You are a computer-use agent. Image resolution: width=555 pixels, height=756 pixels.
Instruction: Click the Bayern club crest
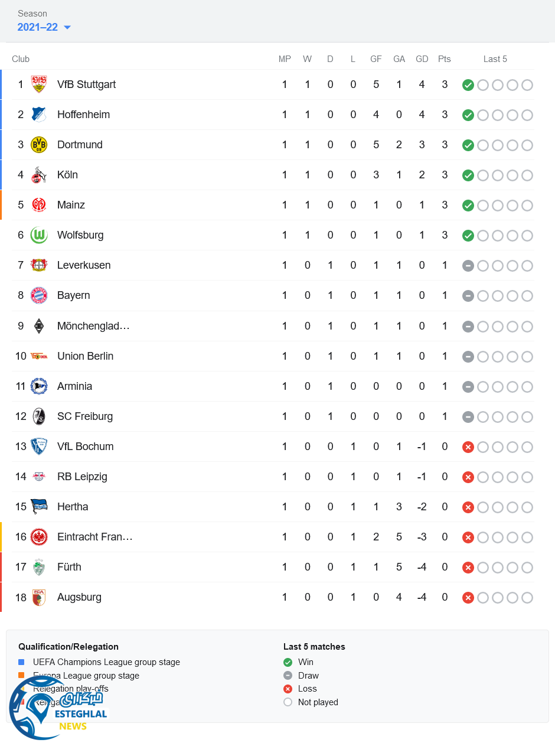tap(39, 295)
